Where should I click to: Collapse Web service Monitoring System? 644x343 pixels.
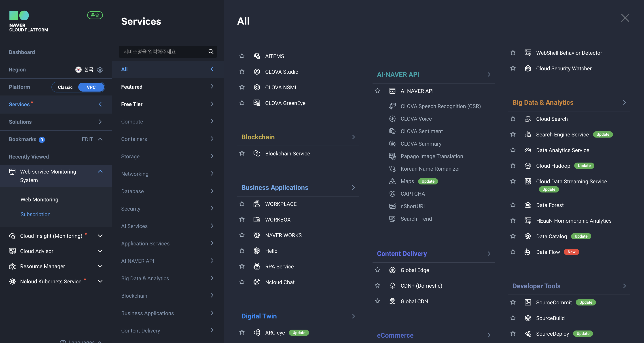coord(100,171)
